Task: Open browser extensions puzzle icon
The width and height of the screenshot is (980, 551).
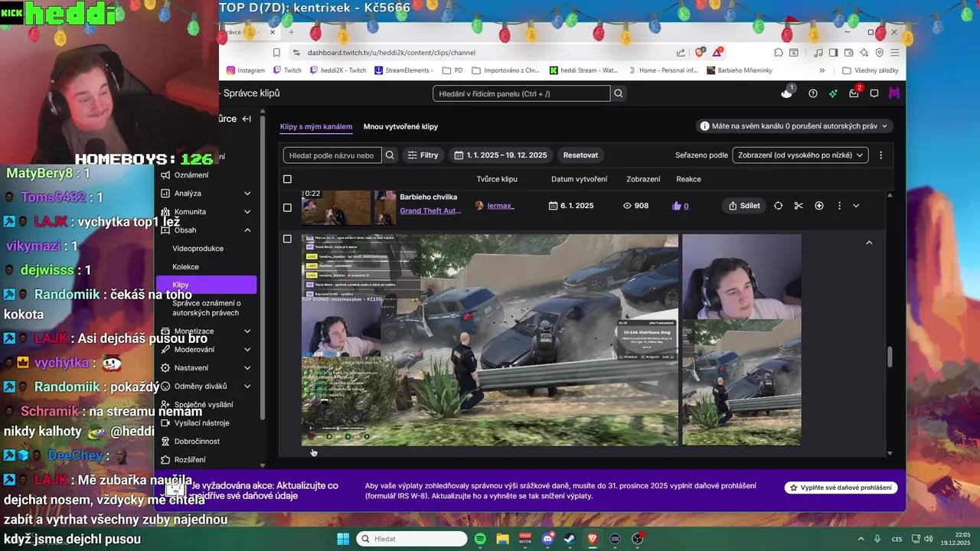Action: (778, 52)
